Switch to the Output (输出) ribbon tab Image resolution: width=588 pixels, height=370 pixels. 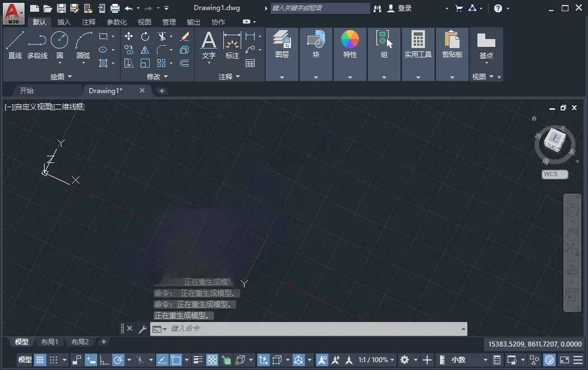click(x=194, y=22)
